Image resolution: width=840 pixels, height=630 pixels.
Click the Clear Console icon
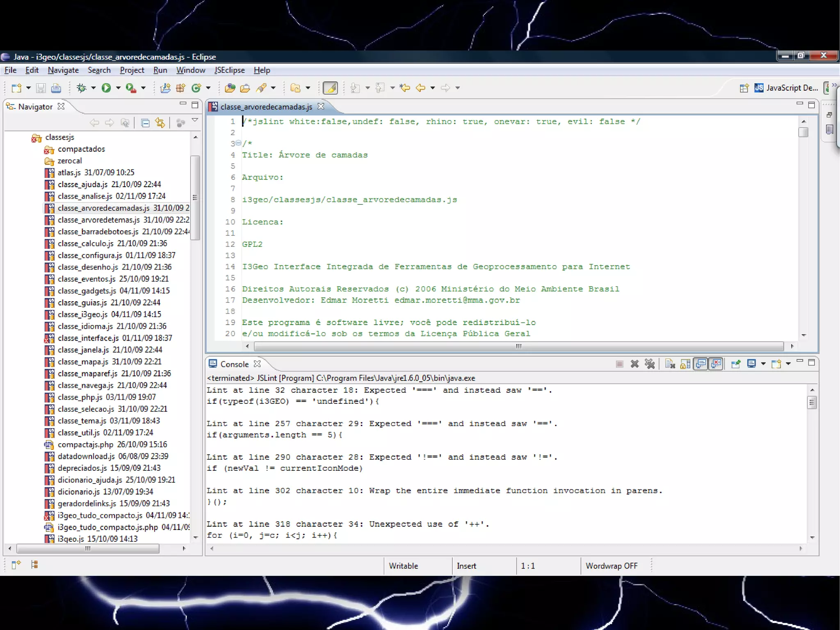[670, 364]
